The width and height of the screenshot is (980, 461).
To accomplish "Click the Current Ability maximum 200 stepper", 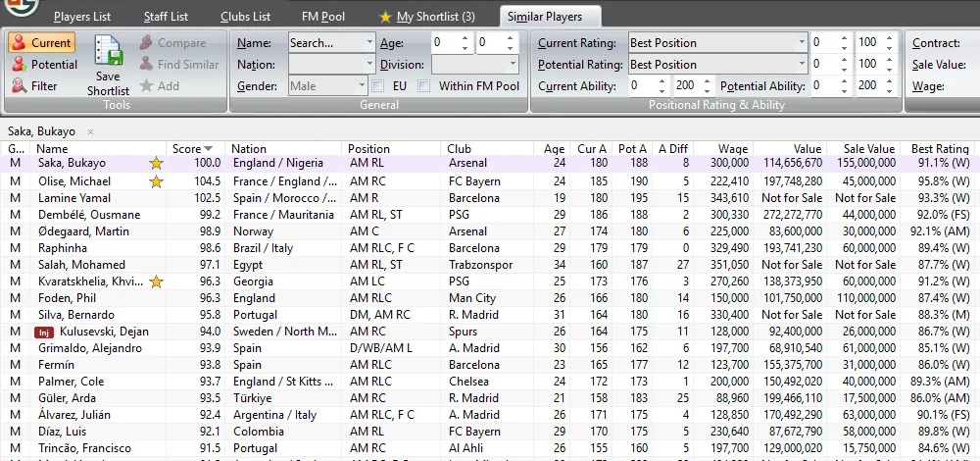I will point(708,86).
